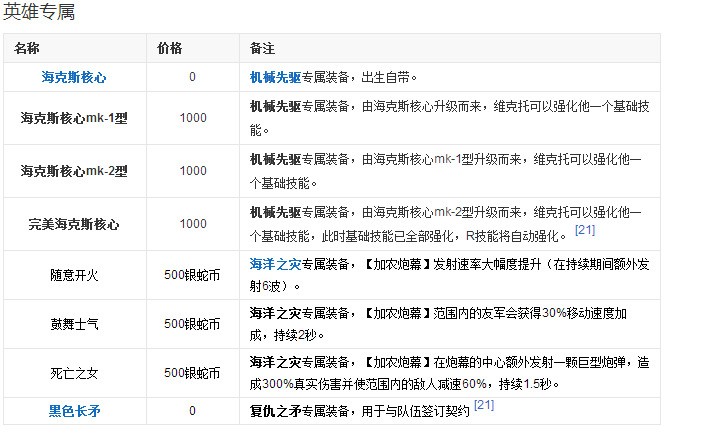
Task: Follow the 海洋之灾 link in the 随意开火 row
Action: (275, 264)
